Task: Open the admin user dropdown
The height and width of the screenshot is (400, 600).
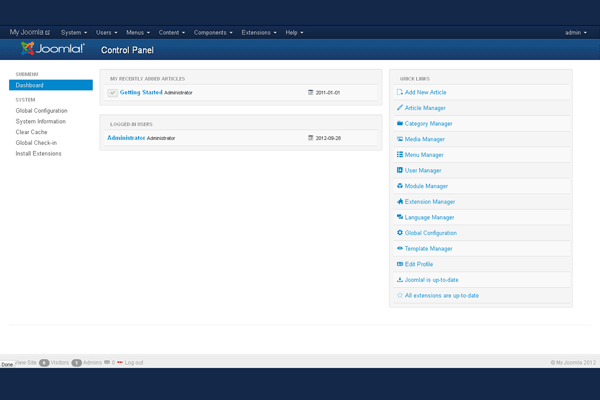Action: coord(576,33)
